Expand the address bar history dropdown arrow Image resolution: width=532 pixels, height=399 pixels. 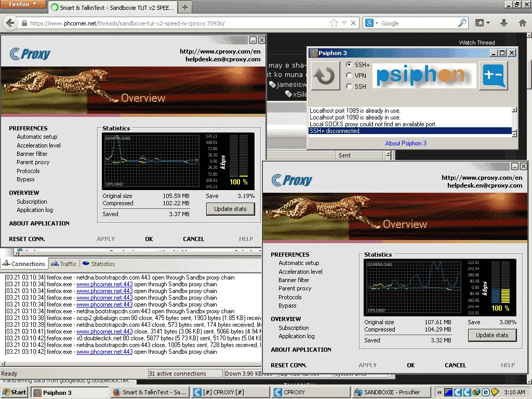coord(344,23)
